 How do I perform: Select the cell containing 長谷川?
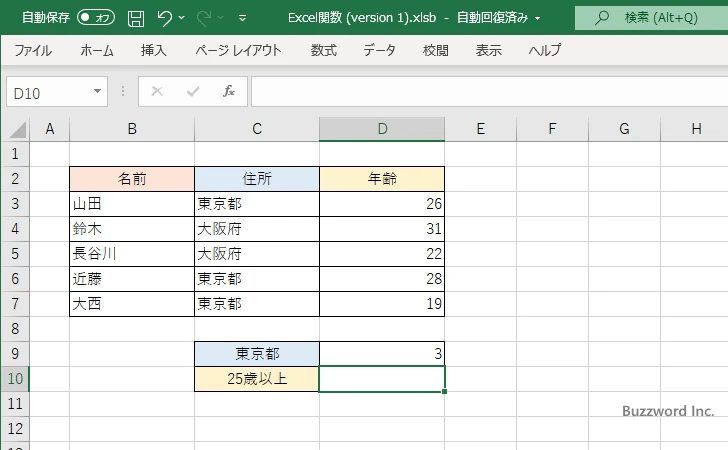132,254
